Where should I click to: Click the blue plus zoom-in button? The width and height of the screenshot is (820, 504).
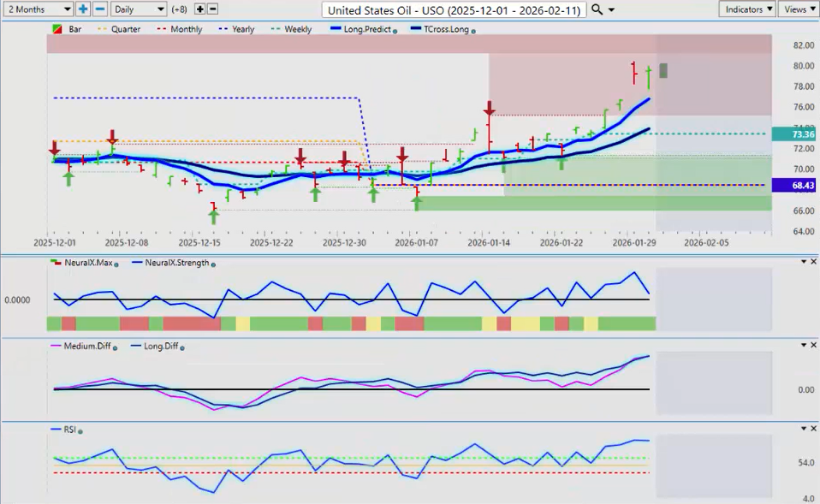[83, 9]
